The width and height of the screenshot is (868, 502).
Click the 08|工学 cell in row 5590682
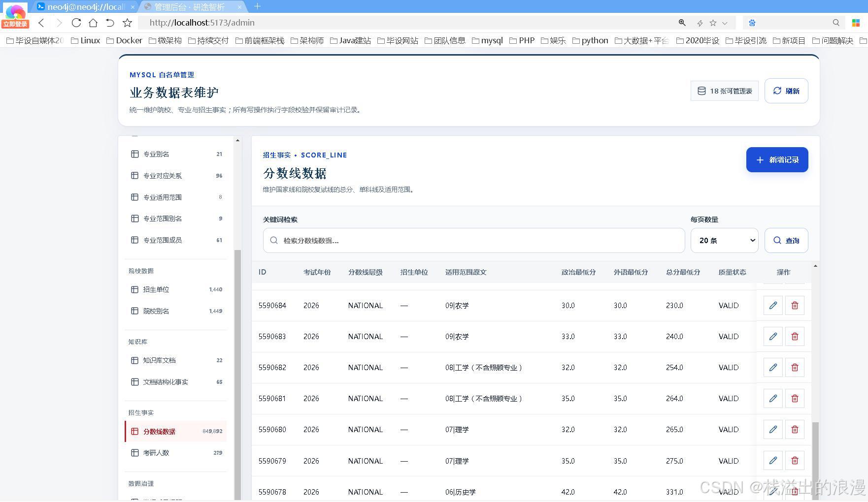click(x=483, y=368)
